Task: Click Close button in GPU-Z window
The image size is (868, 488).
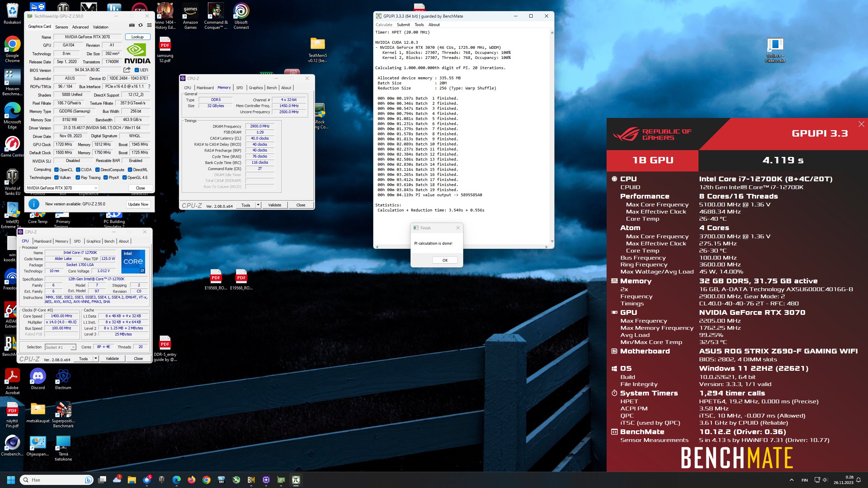Action: click(140, 188)
